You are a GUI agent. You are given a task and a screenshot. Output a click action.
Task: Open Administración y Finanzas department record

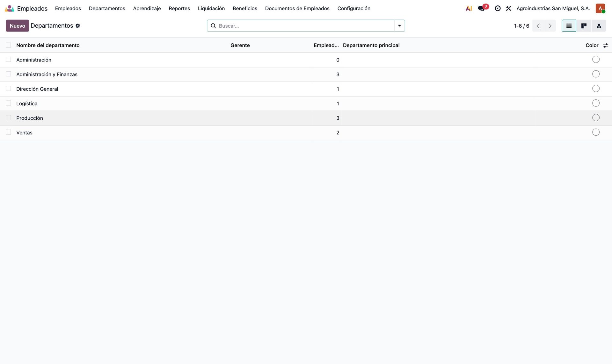point(47,75)
